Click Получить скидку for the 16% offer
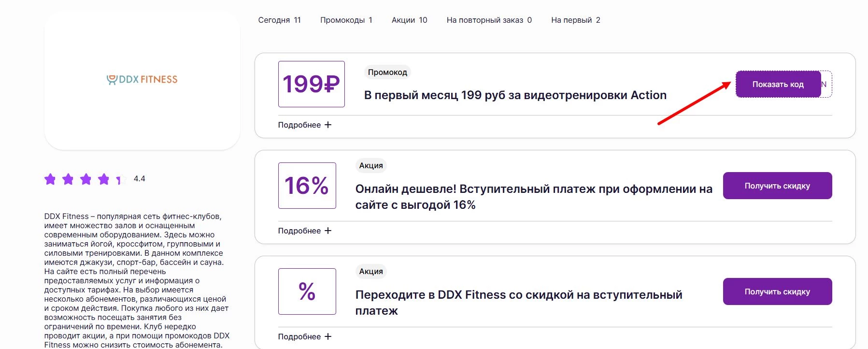 point(777,185)
